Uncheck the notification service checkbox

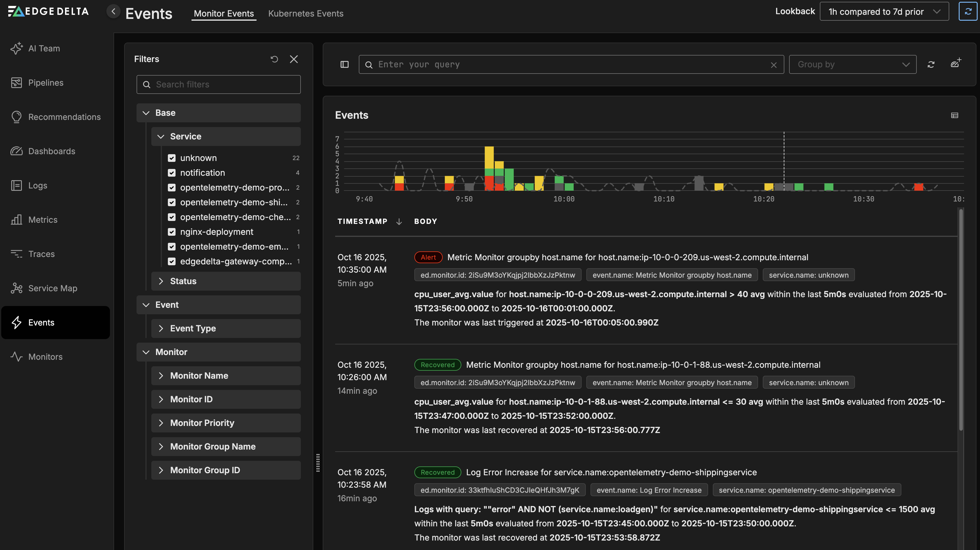tap(172, 173)
